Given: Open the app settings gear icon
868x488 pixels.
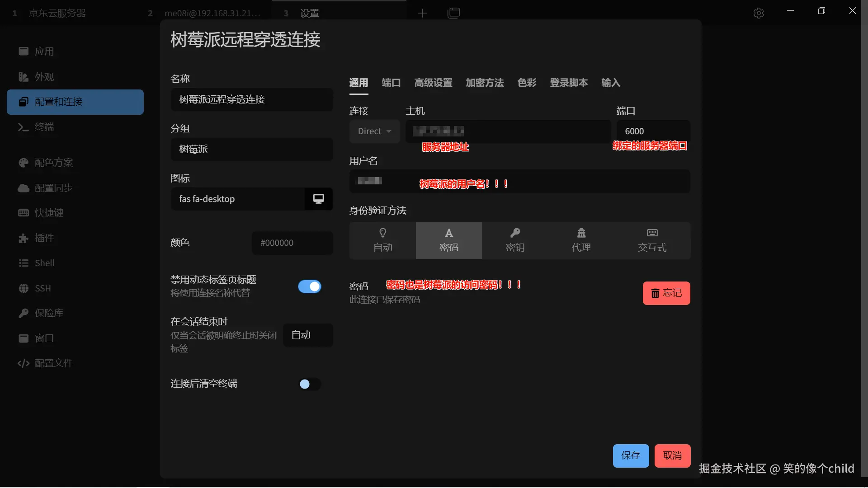Looking at the screenshot, I should coord(759,13).
